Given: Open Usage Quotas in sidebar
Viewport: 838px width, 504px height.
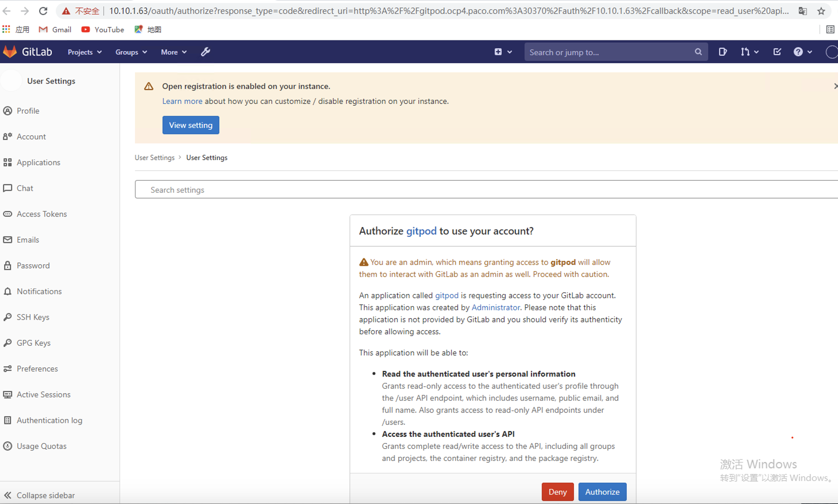Looking at the screenshot, I should (x=42, y=446).
